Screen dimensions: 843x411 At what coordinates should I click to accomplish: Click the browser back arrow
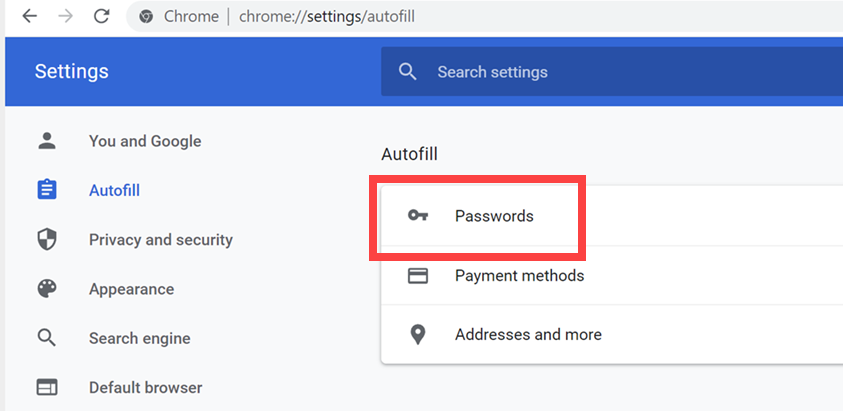point(29,16)
